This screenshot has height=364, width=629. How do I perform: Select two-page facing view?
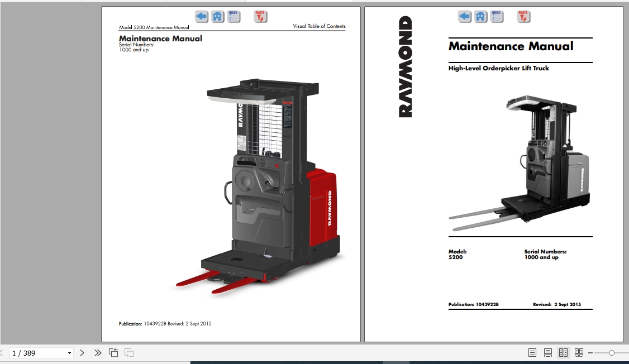click(x=563, y=353)
